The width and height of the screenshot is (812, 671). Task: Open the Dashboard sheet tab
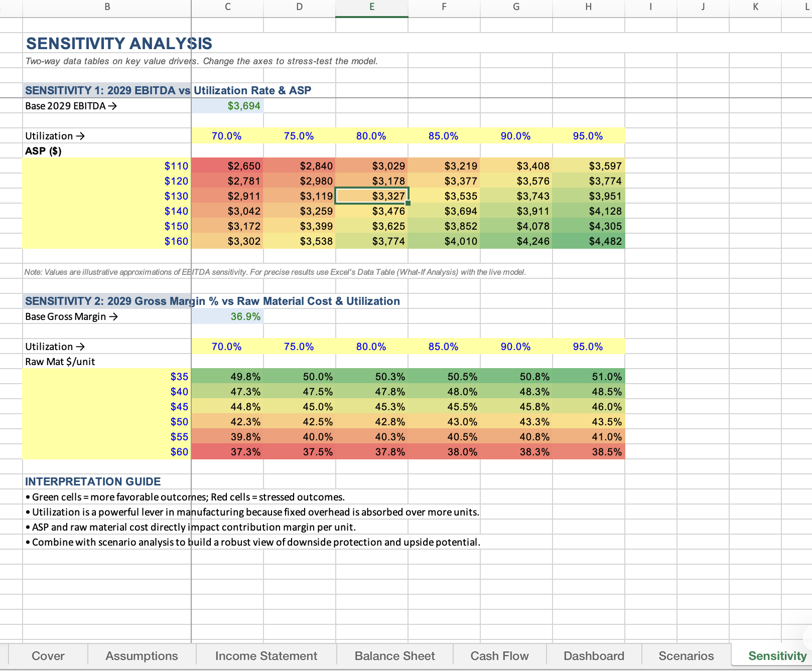(594, 655)
